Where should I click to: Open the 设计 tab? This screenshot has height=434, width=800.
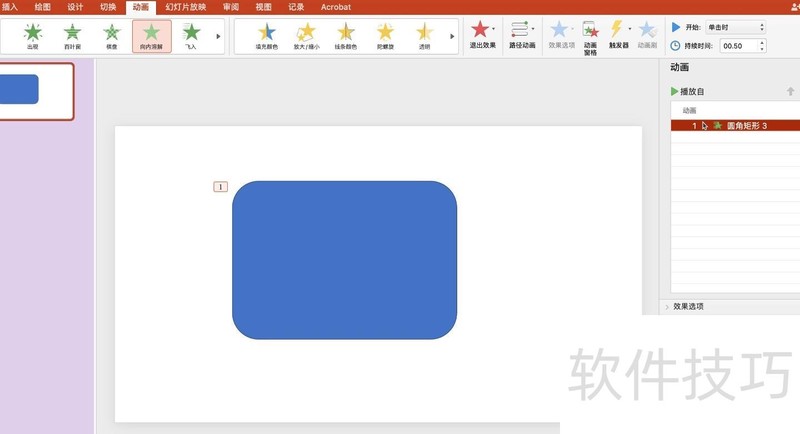click(x=75, y=7)
